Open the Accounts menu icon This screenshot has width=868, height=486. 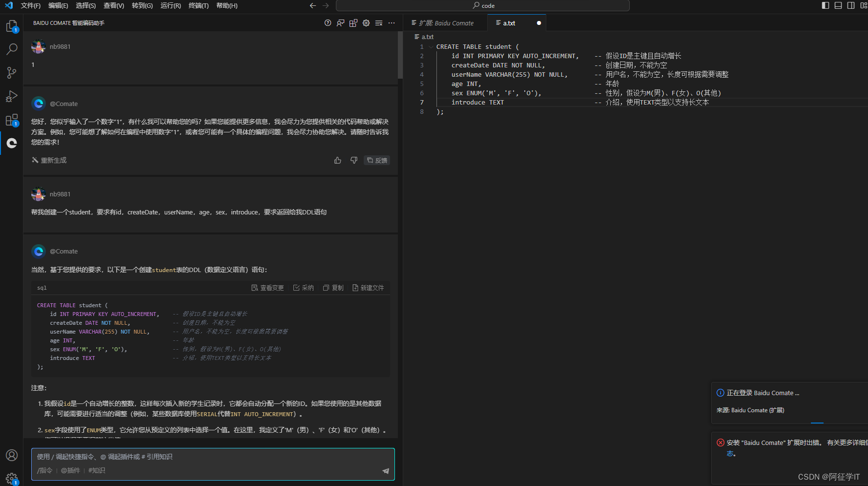coord(12,455)
